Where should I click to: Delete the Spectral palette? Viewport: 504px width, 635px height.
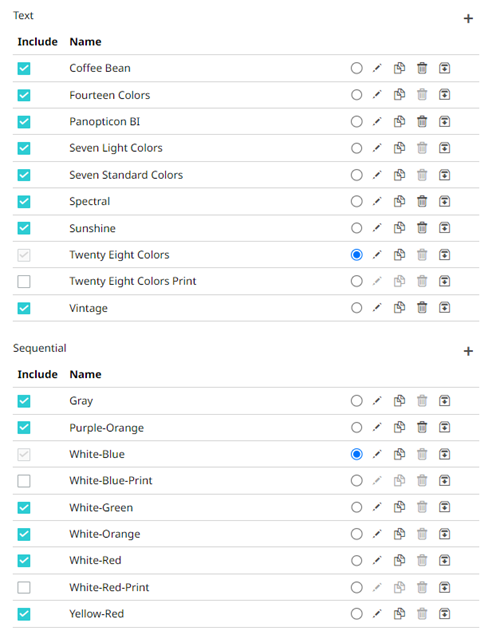pos(422,201)
